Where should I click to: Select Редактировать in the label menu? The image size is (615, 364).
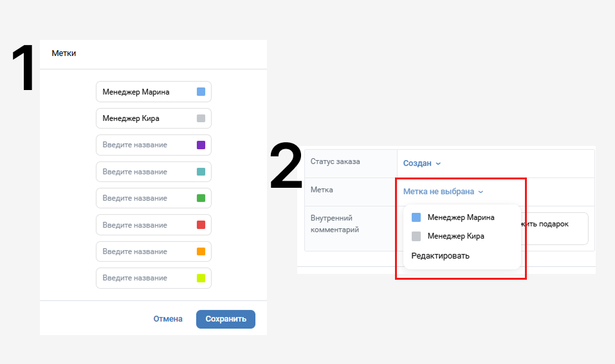coord(440,256)
